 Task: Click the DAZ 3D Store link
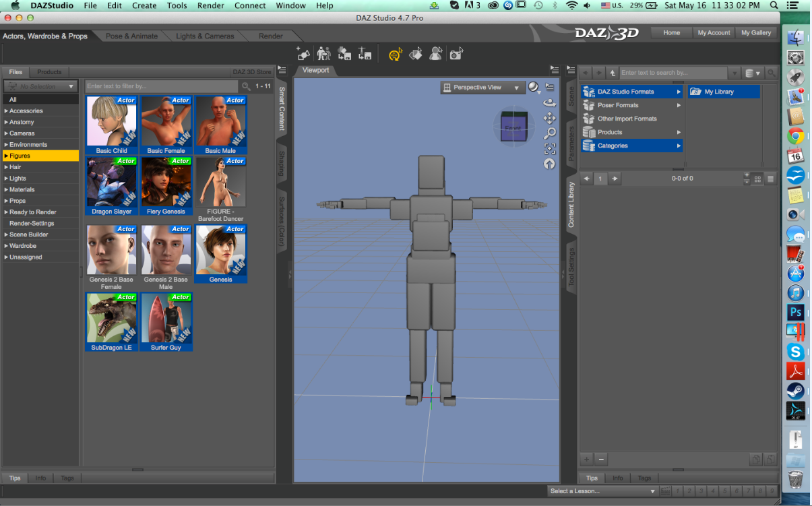[x=252, y=72]
